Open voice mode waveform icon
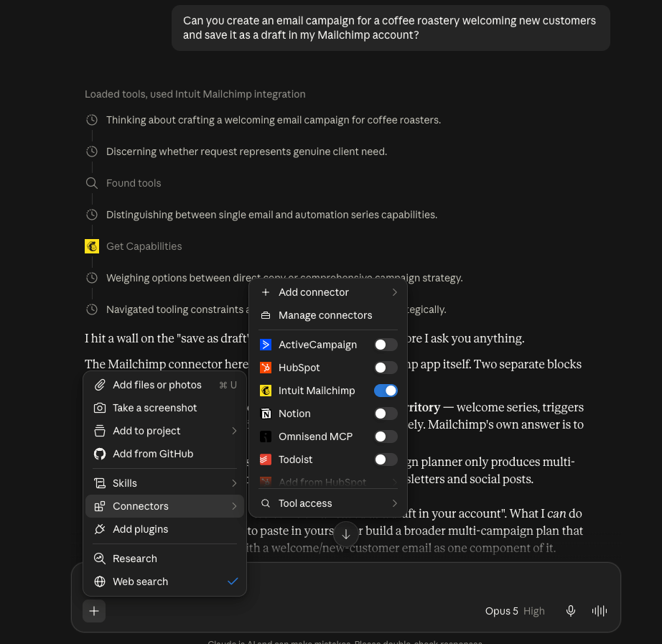662x644 pixels. [x=599, y=611]
